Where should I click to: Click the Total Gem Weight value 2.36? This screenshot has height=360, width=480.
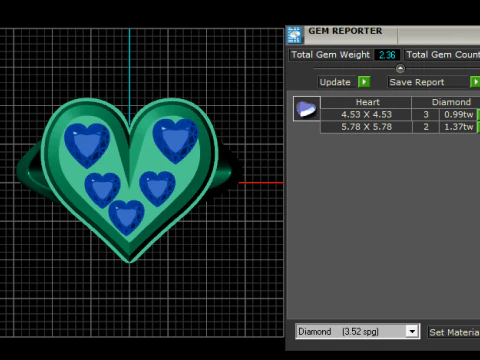pyautogui.click(x=387, y=55)
